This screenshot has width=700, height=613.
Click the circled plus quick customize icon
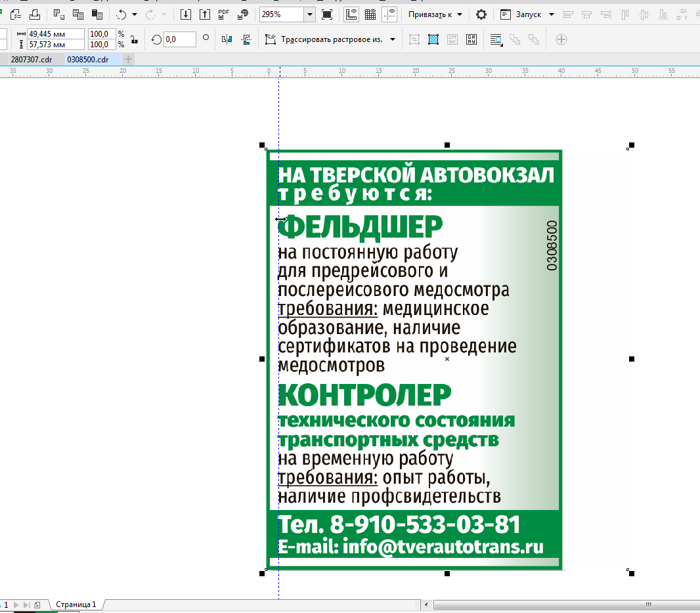click(x=561, y=39)
